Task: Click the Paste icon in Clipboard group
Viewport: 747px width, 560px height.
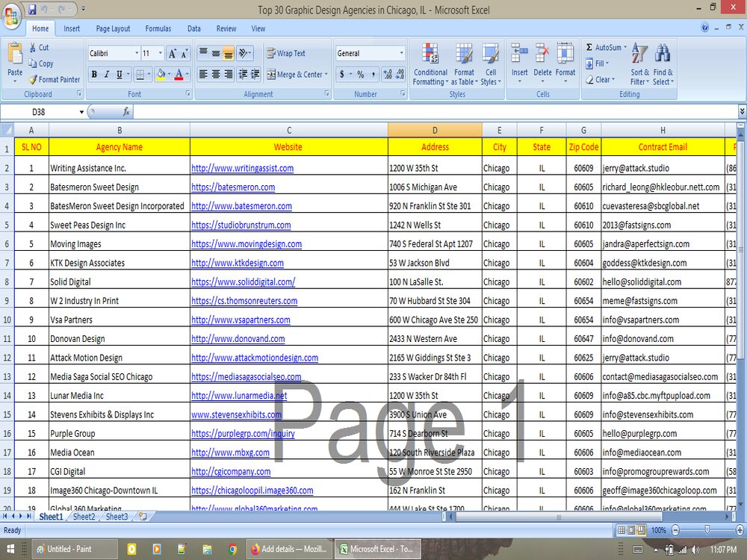Action: pyautogui.click(x=15, y=54)
